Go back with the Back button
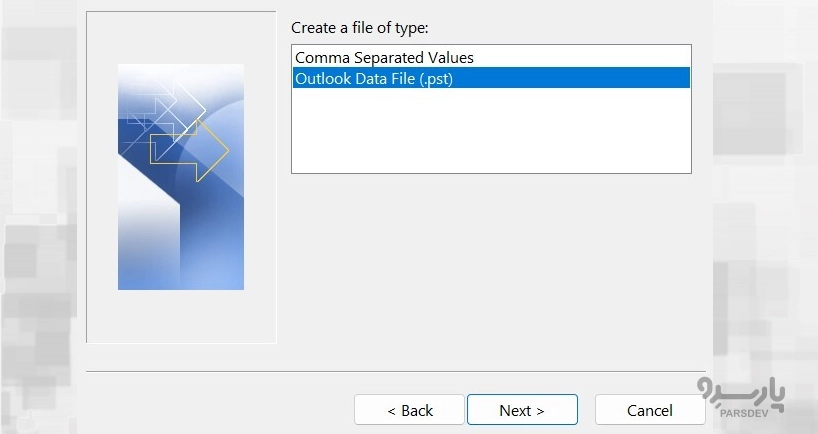The image size is (818, 434). 409,410
